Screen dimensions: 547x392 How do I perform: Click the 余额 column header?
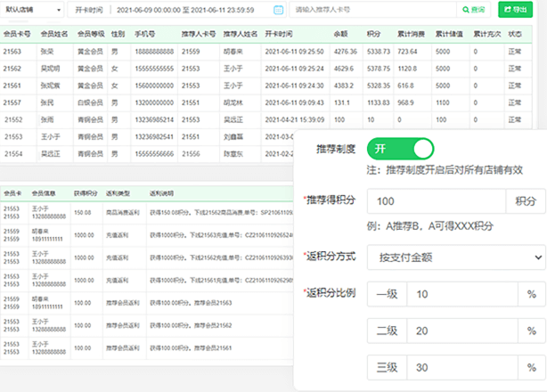(x=341, y=34)
